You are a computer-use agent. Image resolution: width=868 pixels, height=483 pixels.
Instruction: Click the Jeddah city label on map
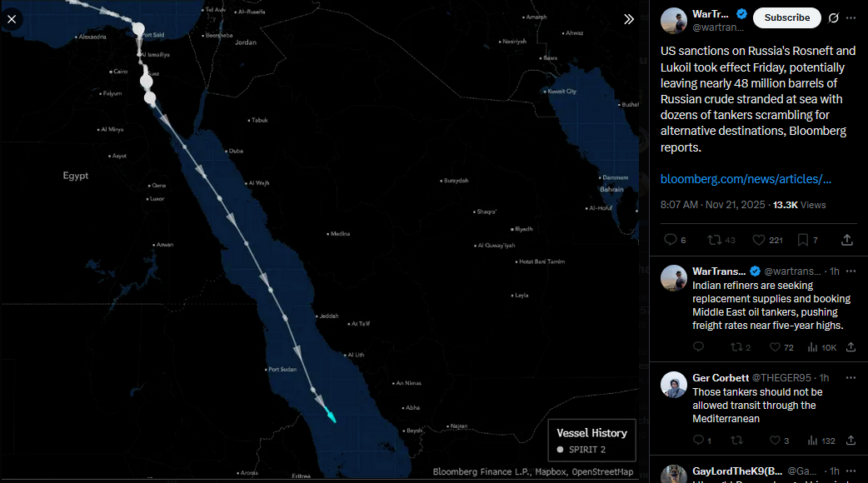(328, 316)
